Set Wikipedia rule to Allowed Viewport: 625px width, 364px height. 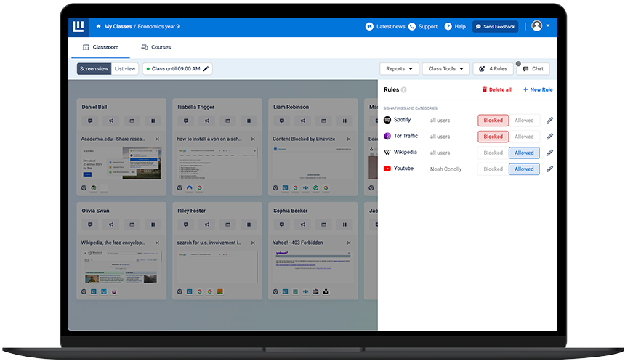point(524,153)
